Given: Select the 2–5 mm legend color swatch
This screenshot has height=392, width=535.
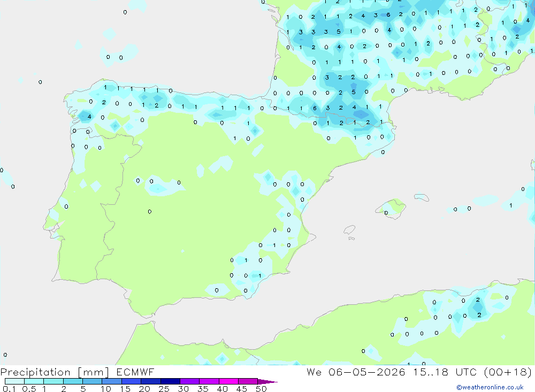Looking at the screenshot, I should [x=73, y=381].
